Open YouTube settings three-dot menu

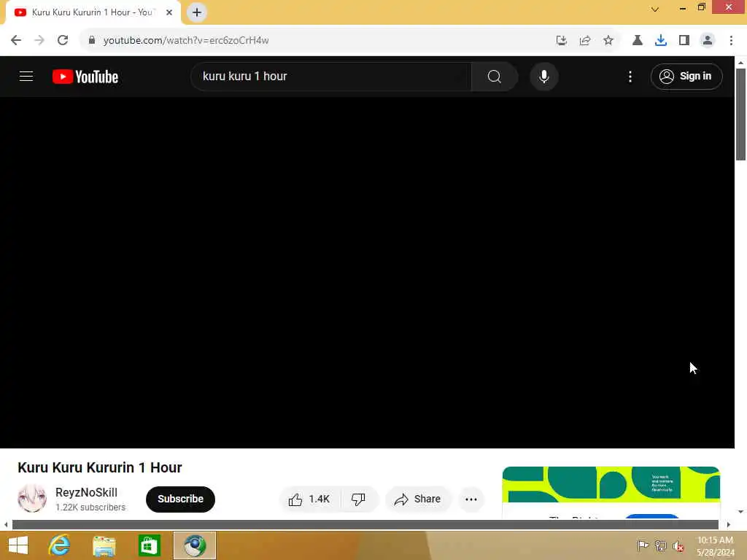coord(630,77)
